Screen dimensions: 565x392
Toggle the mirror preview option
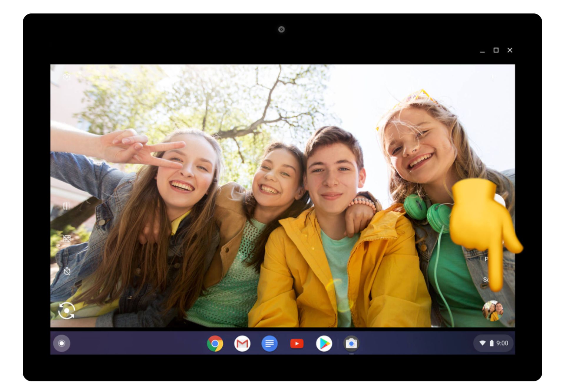click(67, 206)
